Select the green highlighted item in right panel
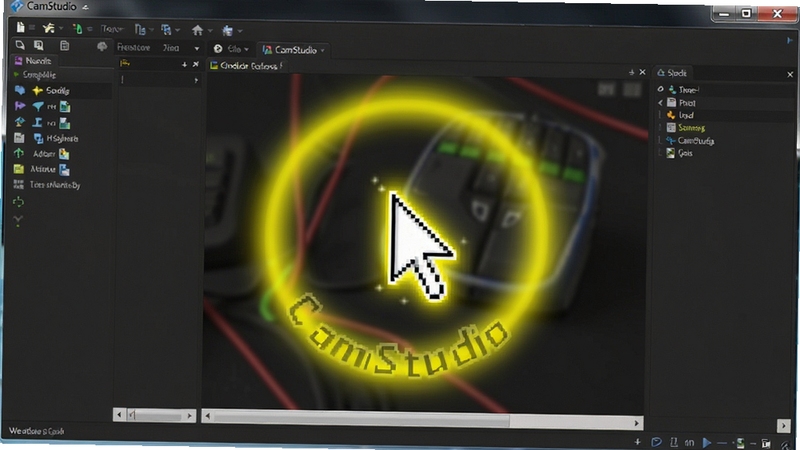 (x=691, y=128)
